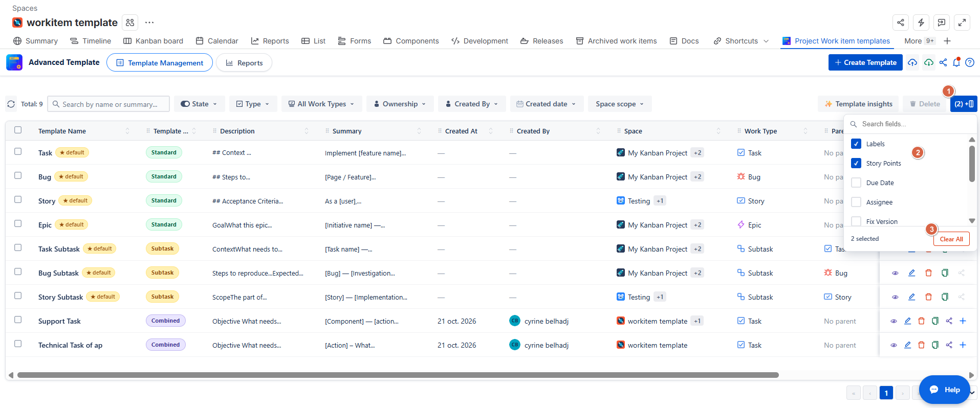Viewport: 980px width, 408px height.
Task: Open the Archived work items tab
Action: [616, 41]
